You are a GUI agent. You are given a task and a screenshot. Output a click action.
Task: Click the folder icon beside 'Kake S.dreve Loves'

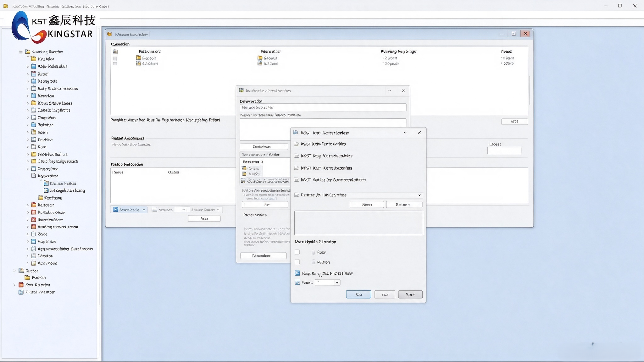point(34,103)
